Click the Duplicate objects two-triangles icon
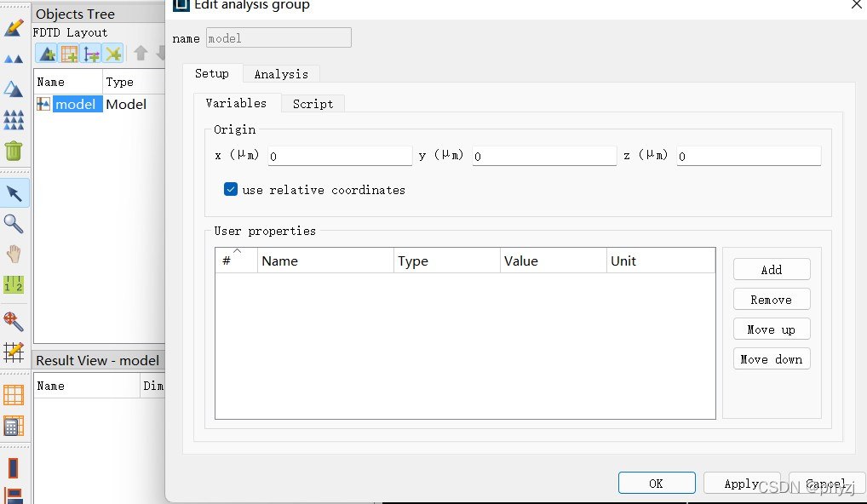The image size is (867, 504). 14,59
